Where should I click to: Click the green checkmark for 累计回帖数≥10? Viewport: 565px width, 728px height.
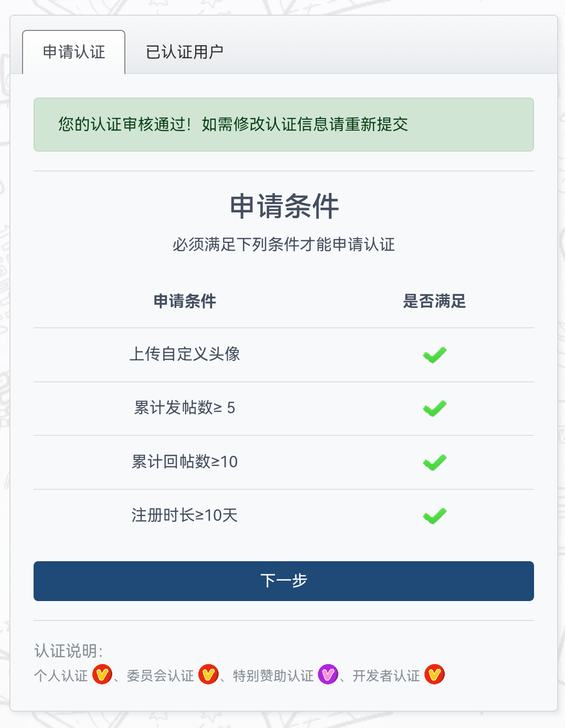[x=434, y=463]
